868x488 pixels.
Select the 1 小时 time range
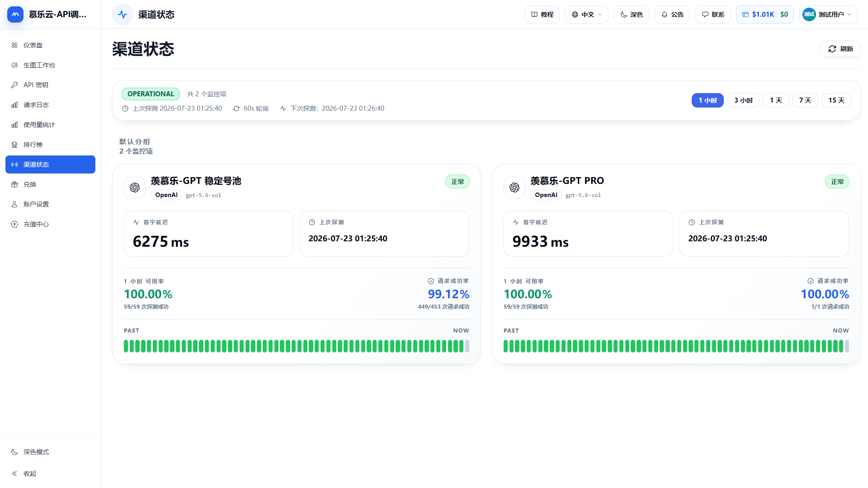pos(708,100)
